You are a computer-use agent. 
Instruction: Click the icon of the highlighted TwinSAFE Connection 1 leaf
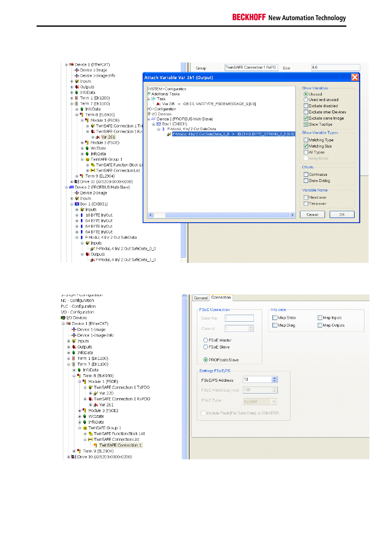[95, 445]
